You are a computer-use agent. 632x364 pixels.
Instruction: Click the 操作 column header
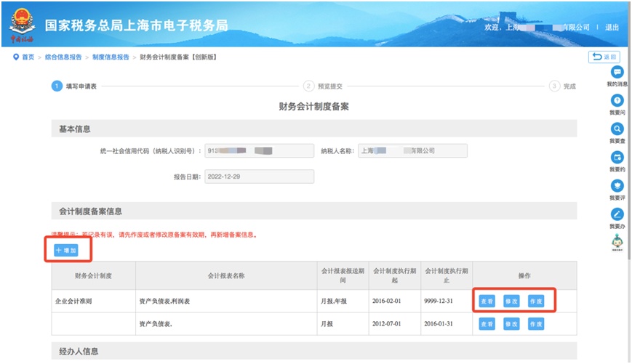click(524, 276)
